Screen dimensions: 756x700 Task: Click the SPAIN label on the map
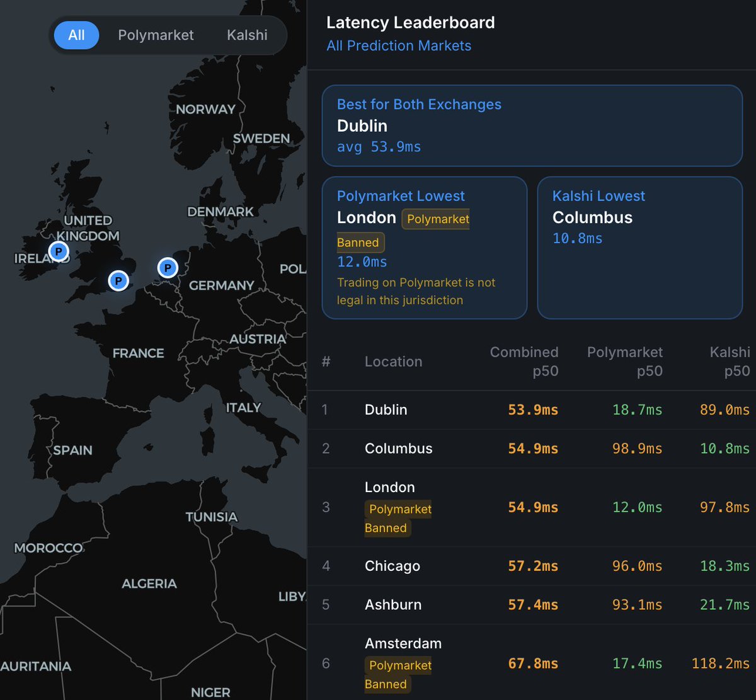coord(72,450)
